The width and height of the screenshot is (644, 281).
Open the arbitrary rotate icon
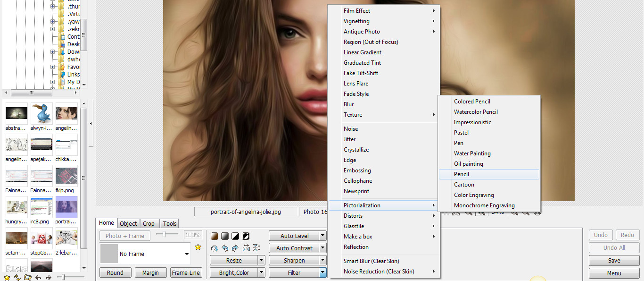214,248
